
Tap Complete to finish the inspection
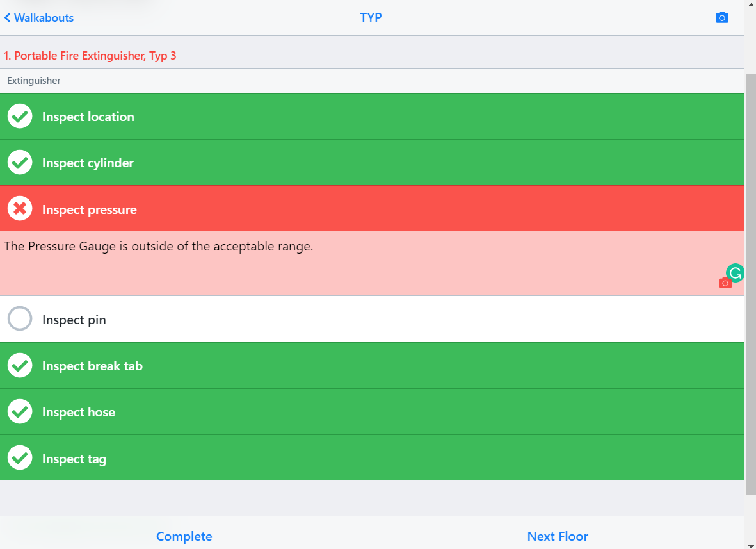click(x=184, y=536)
